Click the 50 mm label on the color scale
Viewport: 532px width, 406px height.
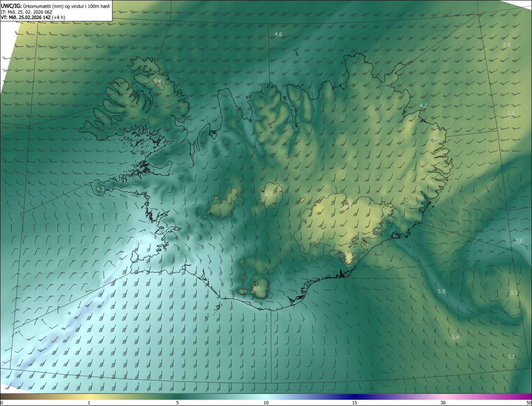[x=529, y=403]
